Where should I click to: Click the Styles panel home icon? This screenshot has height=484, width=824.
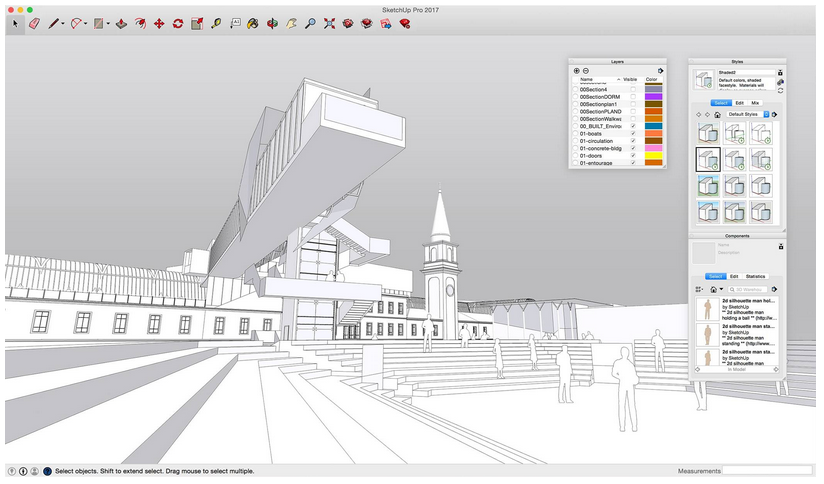click(x=717, y=115)
